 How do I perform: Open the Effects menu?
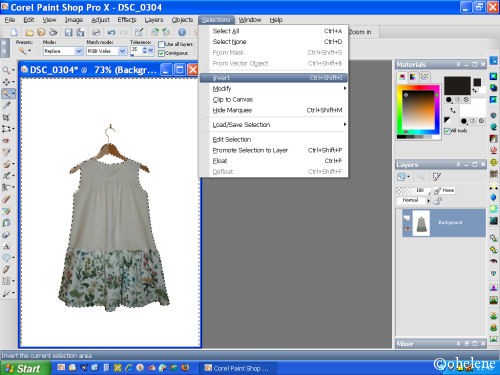click(x=127, y=20)
